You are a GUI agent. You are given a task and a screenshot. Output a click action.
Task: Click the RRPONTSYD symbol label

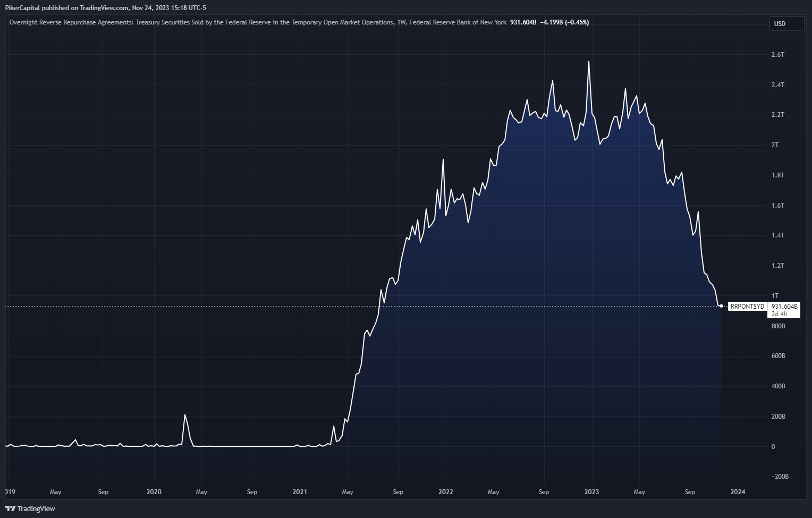pos(747,307)
